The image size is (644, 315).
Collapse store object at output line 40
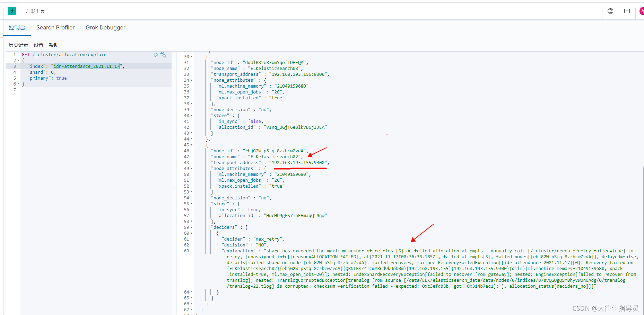(191, 116)
